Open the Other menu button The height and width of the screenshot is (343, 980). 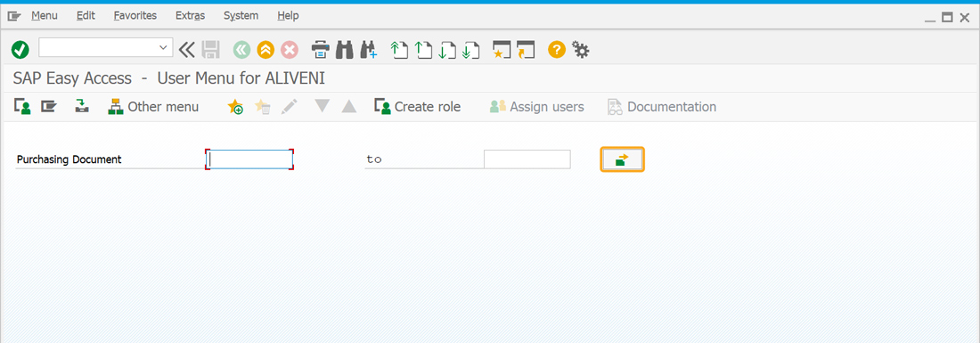pyautogui.click(x=153, y=107)
